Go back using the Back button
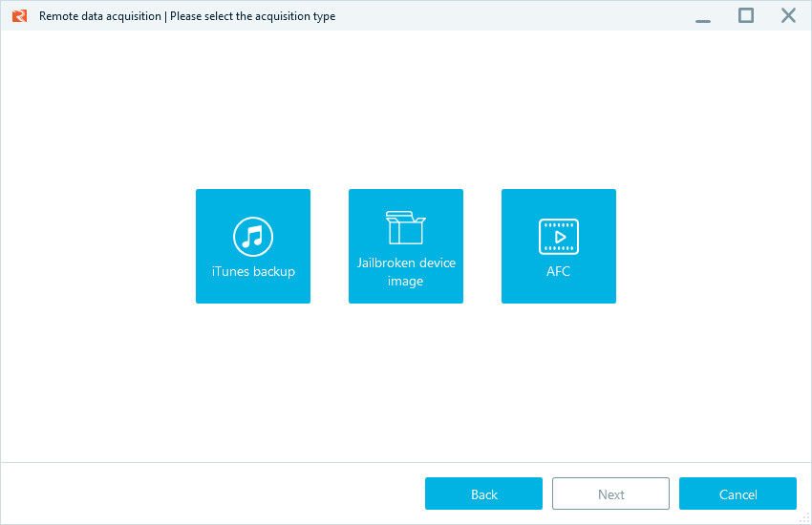This screenshot has height=525, width=812. tap(483, 493)
